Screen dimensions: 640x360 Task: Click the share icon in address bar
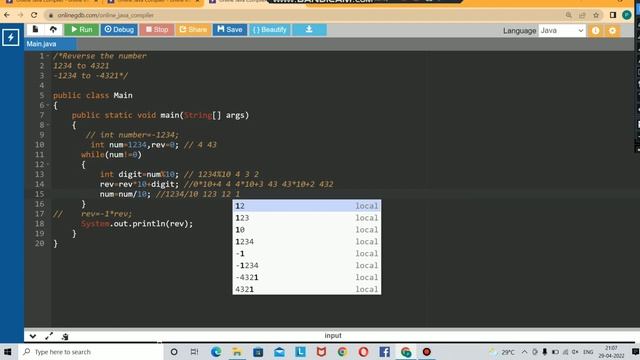coord(582,15)
